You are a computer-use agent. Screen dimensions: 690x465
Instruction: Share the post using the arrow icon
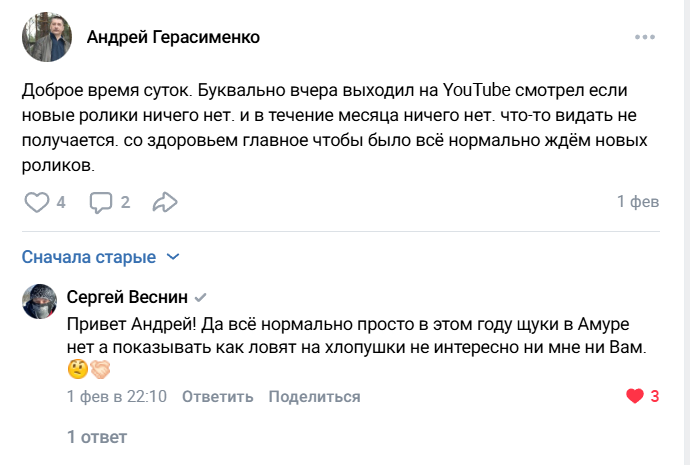click(164, 202)
